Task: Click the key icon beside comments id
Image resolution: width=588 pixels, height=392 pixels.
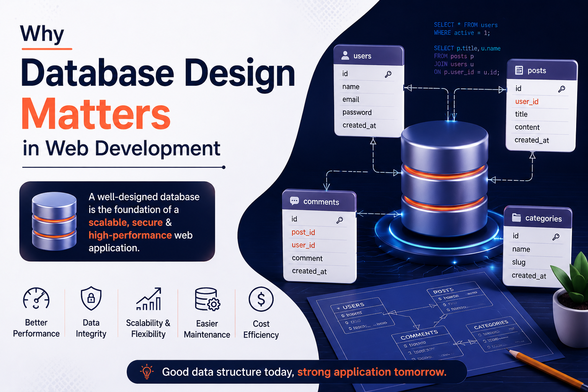Action: [340, 220]
